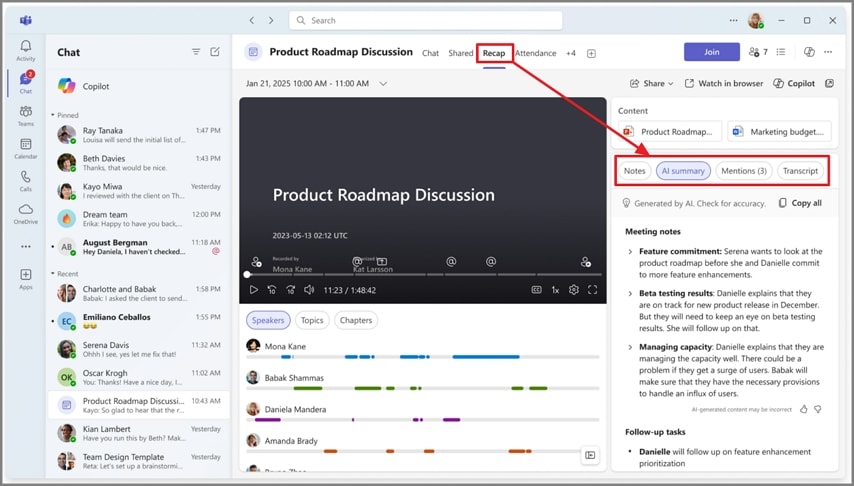Open Calendar in the left rail
The image size is (854, 486).
coord(26,148)
